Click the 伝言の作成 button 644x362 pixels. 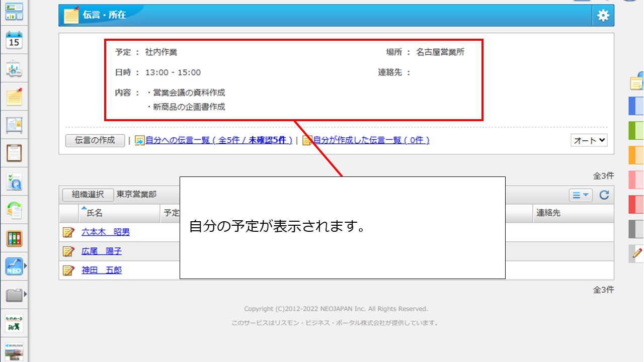click(95, 140)
